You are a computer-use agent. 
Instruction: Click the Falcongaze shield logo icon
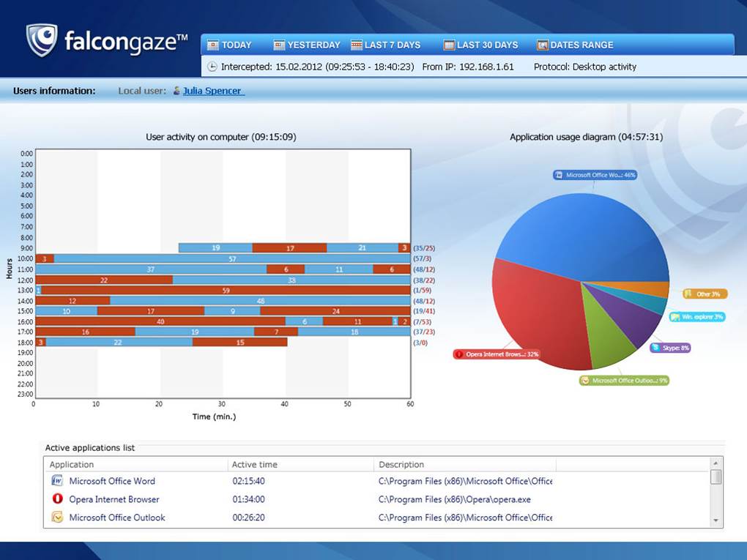[x=42, y=40]
